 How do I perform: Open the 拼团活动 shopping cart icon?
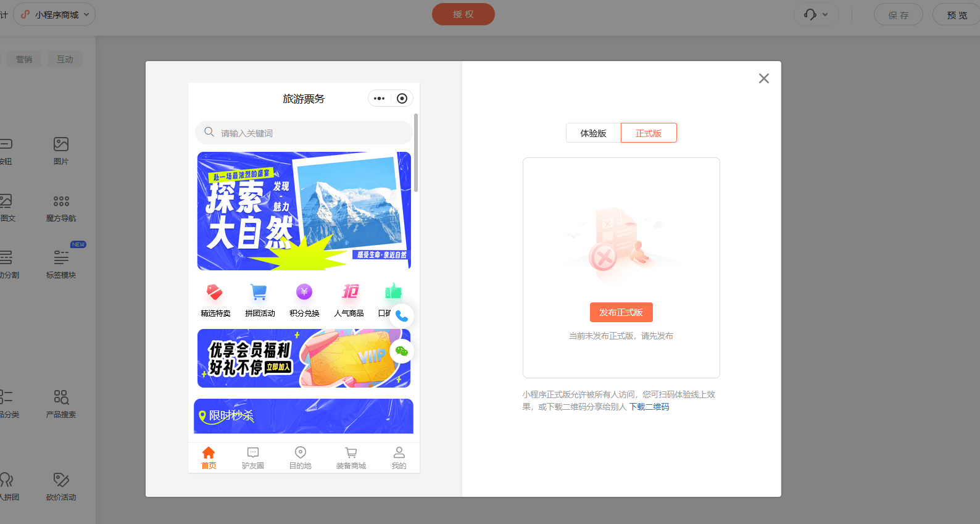tap(259, 292)
